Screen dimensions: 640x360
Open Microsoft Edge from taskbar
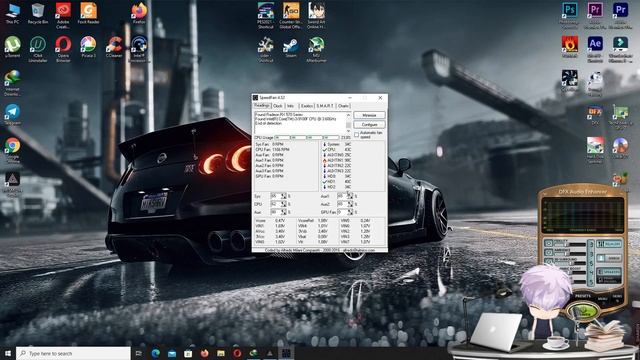click(x=156, y=353)
